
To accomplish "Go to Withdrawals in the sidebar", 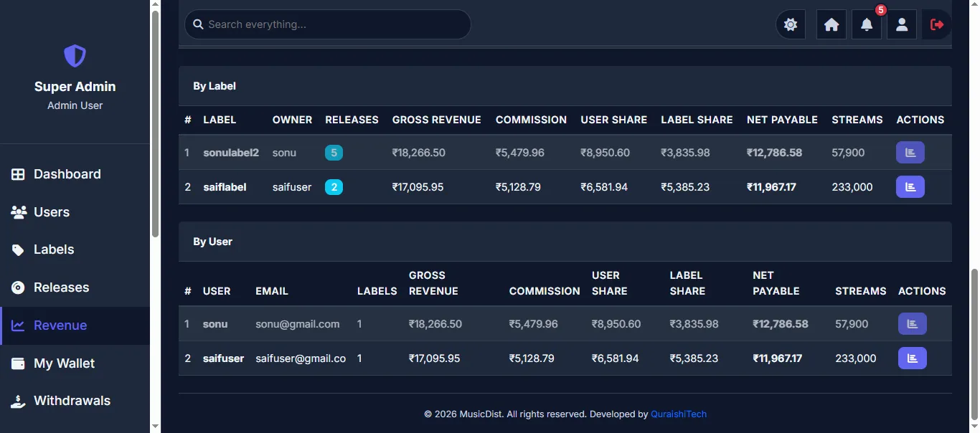I will point(75,401).
